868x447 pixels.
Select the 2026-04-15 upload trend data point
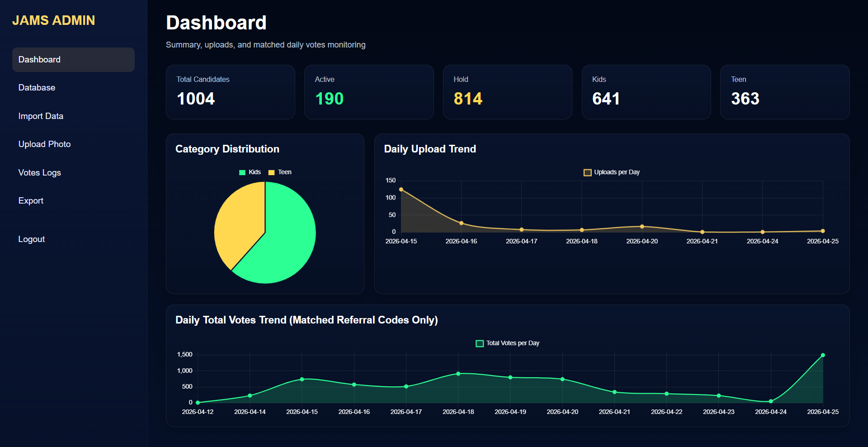click(x=401, y=190)
